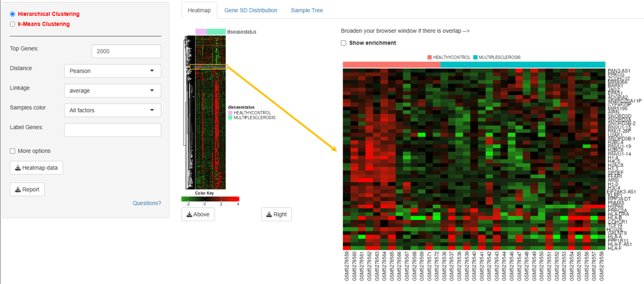Click teal MULTIPLESCLEROSIS swatch in diseasestatus legend
The width and height of the screenshot is (644, 284).
(x=231, y=118)
